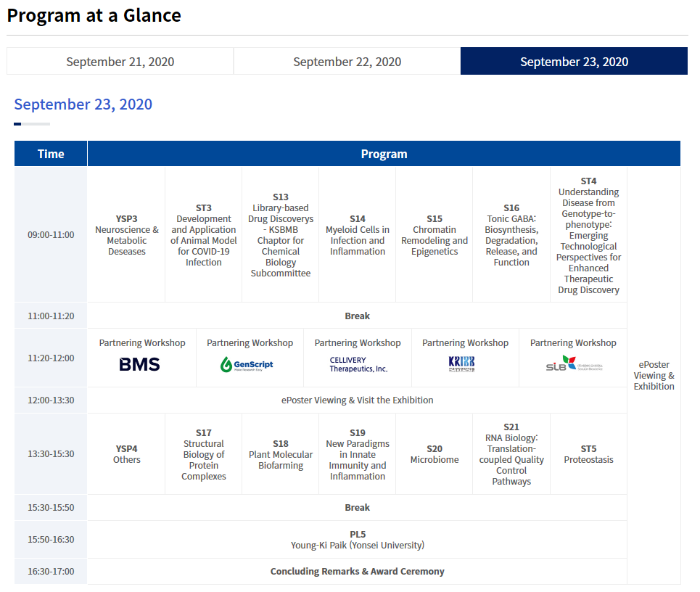Click the CELLIVERY Therapeutics logo
This screenshot has height=592, width=700.
click(358, 364)
